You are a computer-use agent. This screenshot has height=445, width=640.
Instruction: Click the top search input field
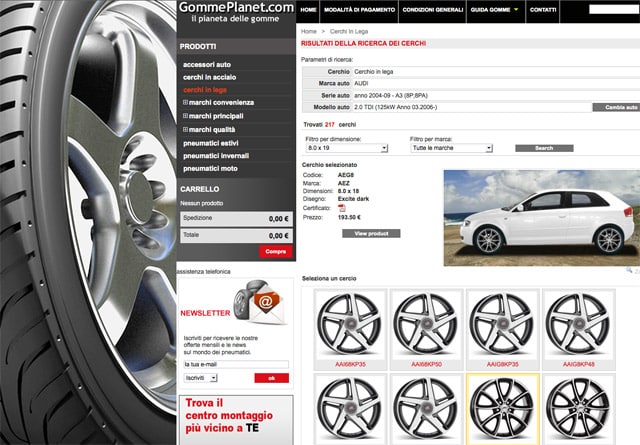tap(614, 9)
